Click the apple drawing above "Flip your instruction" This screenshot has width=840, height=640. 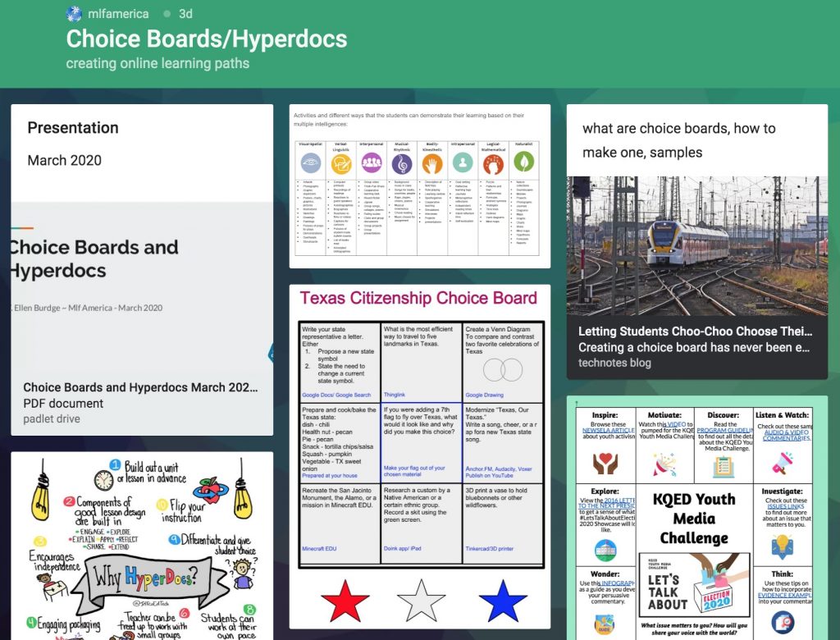tap(211, 489)
